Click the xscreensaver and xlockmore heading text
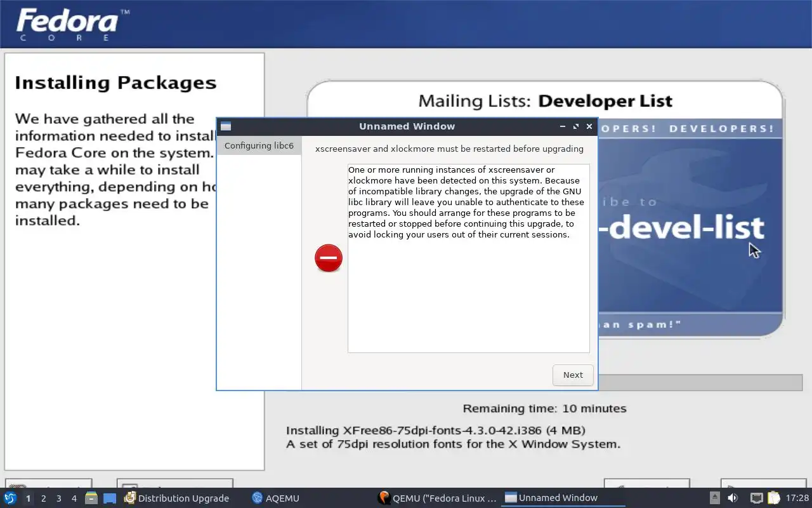812x508 pixels. coord(449,149)
